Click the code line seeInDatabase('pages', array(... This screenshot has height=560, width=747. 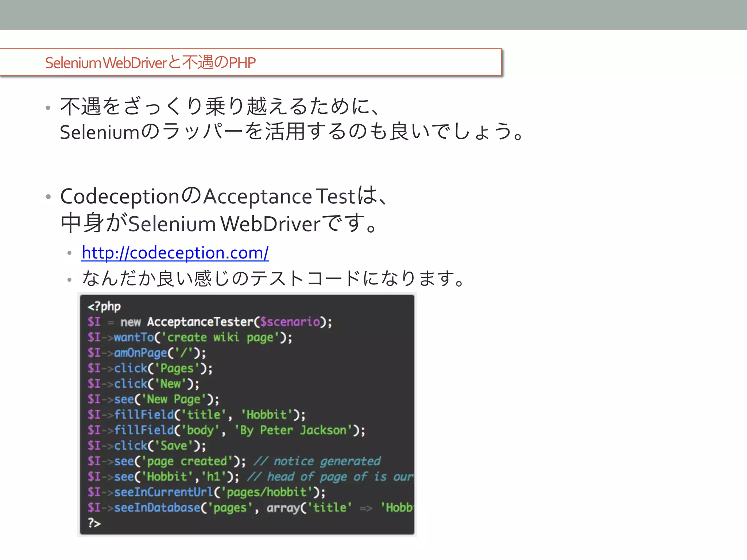coord(250,508)
